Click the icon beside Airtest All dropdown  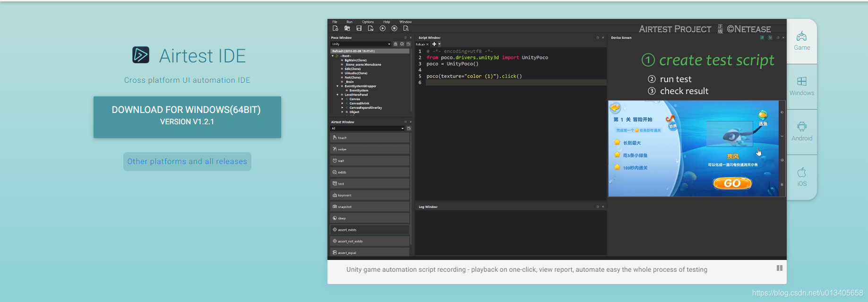click(409, 129)
